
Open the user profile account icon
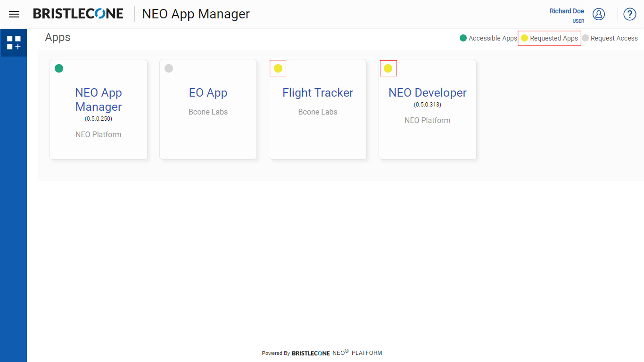[599, 14]
